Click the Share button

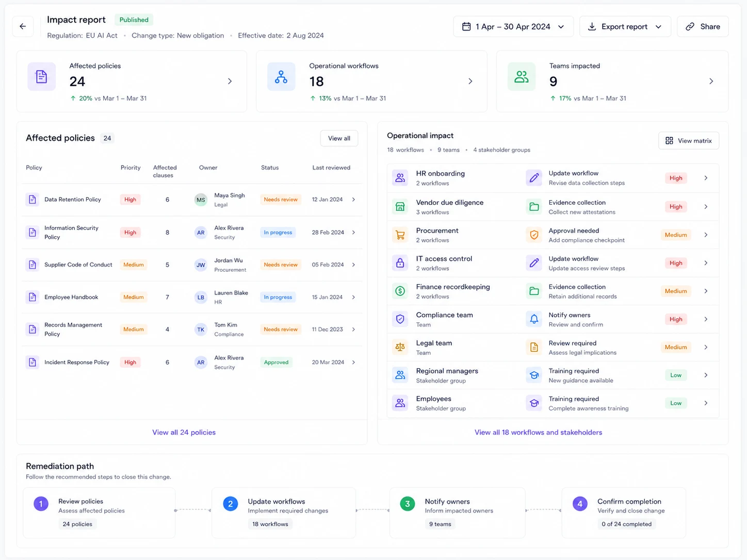pos(703,26)
